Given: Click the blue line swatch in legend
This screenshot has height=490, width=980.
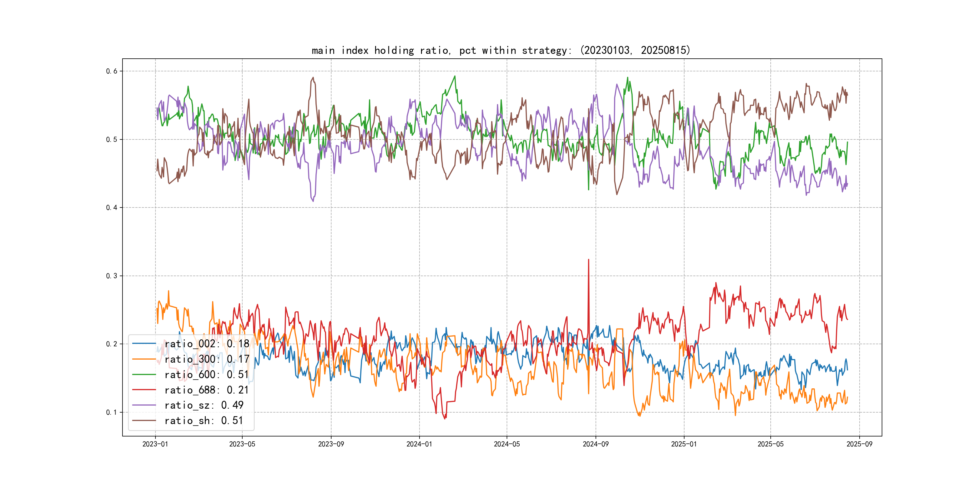Looking at the screenshot, I should [144, 344].
